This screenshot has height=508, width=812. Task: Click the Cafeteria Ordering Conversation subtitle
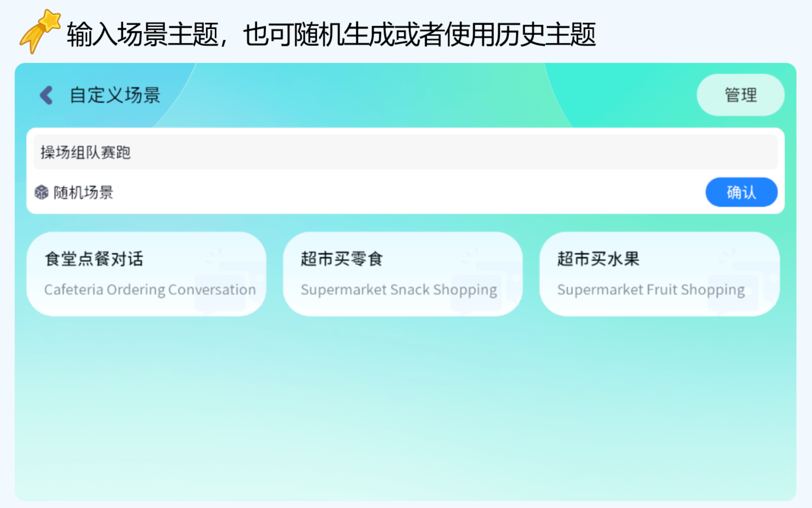click(150, 290)
